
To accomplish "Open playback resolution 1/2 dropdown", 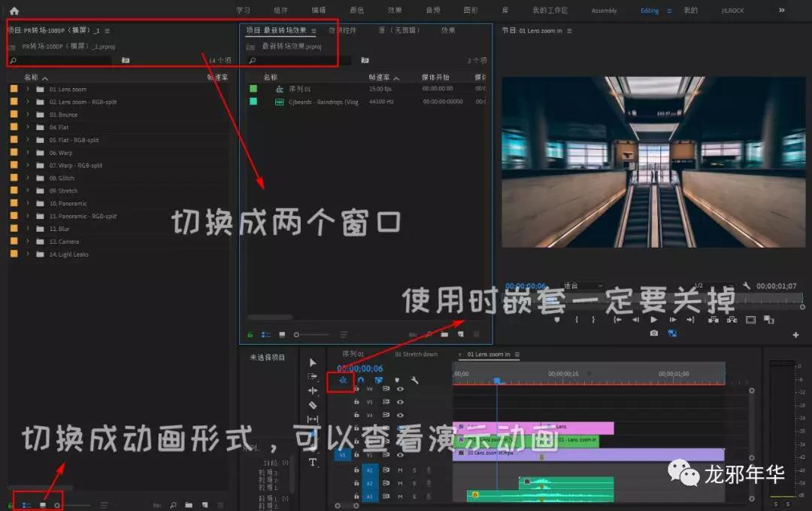I will click(714, 285).
